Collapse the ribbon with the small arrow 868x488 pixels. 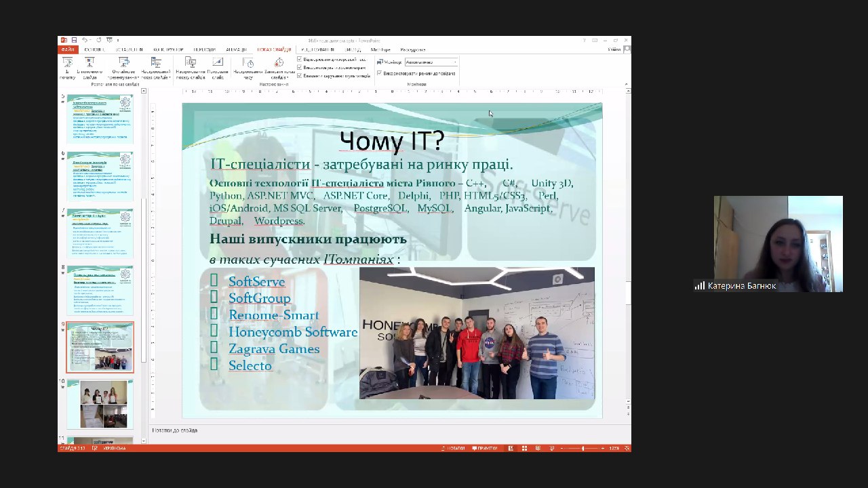click(x=626, y=84)
